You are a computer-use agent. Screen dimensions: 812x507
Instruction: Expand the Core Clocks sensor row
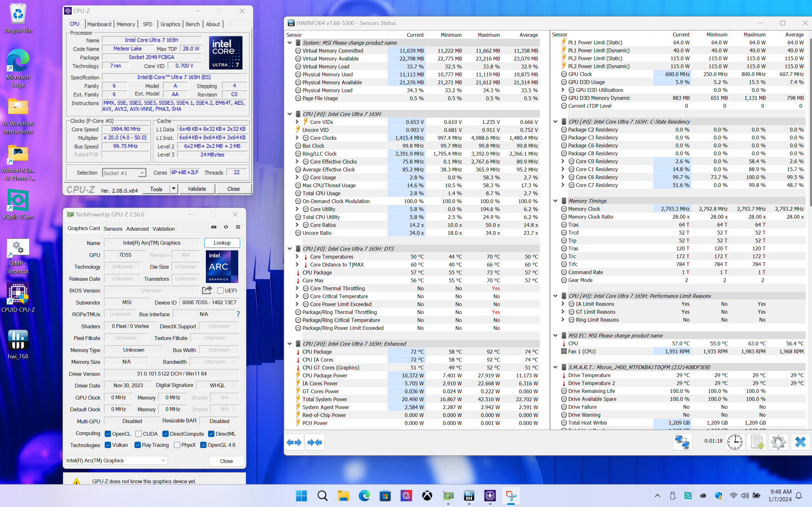[x=297, y=138]
